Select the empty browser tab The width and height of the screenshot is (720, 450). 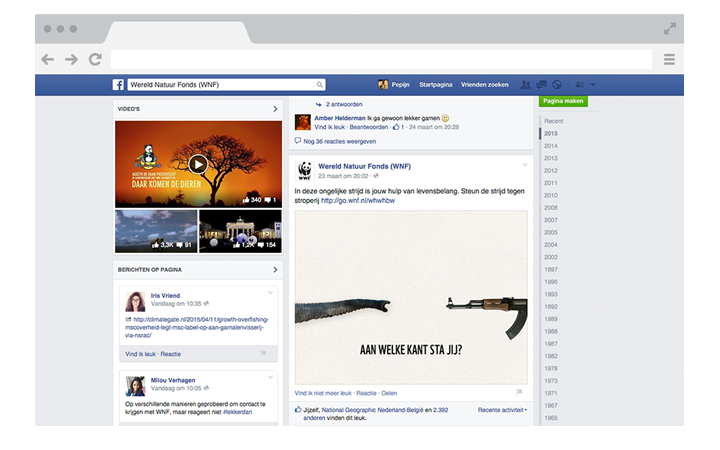[x=179, y=32]
